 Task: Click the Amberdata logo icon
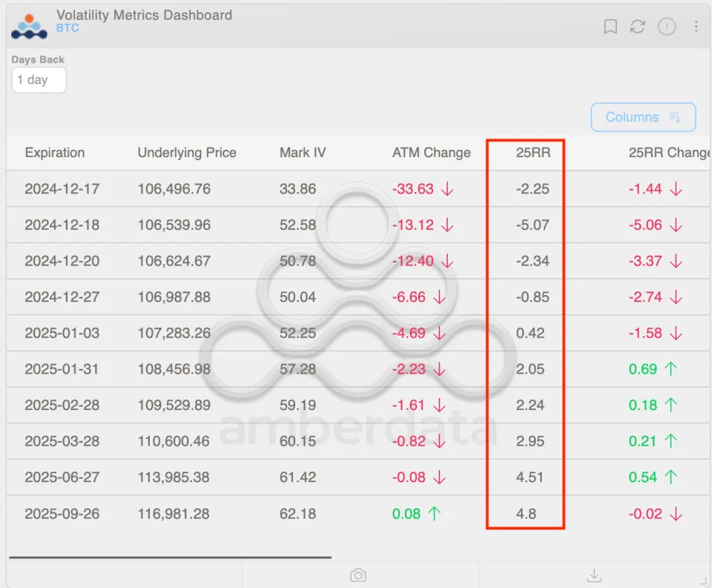[29, 26]
